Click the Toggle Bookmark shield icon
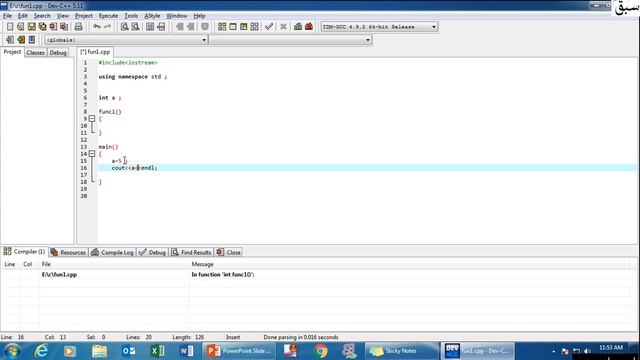 click(205, 27)
